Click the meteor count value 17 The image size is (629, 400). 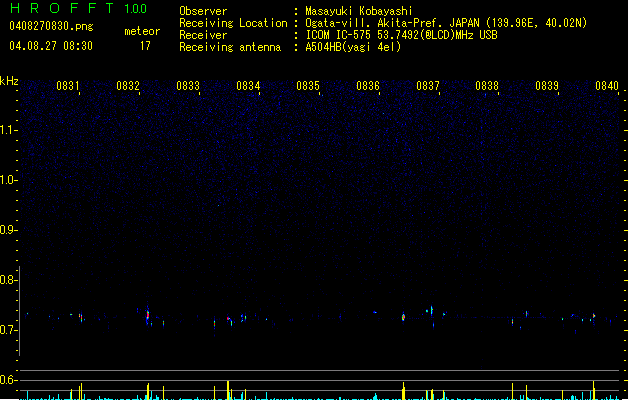tap(145, 46)
